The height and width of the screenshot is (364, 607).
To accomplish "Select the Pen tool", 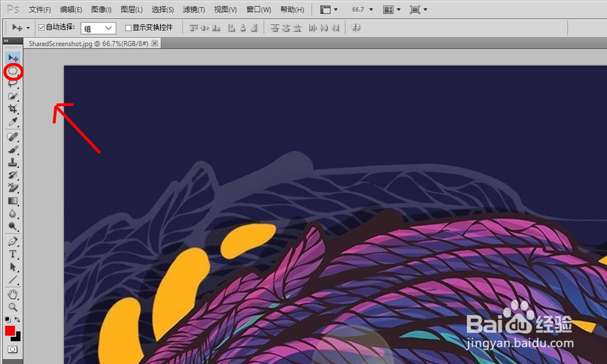I will (x=13, y=242).
